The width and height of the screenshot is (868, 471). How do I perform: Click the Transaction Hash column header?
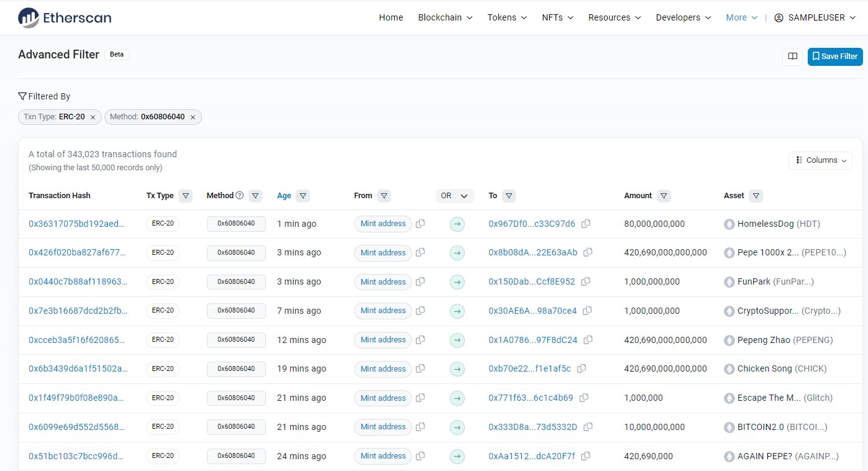click(60, 196)
